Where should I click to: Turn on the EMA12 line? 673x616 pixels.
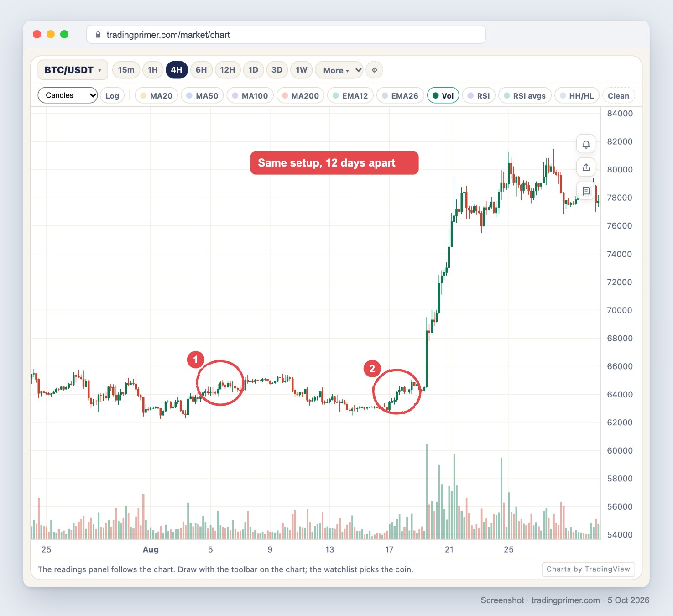tap(350, 96)
